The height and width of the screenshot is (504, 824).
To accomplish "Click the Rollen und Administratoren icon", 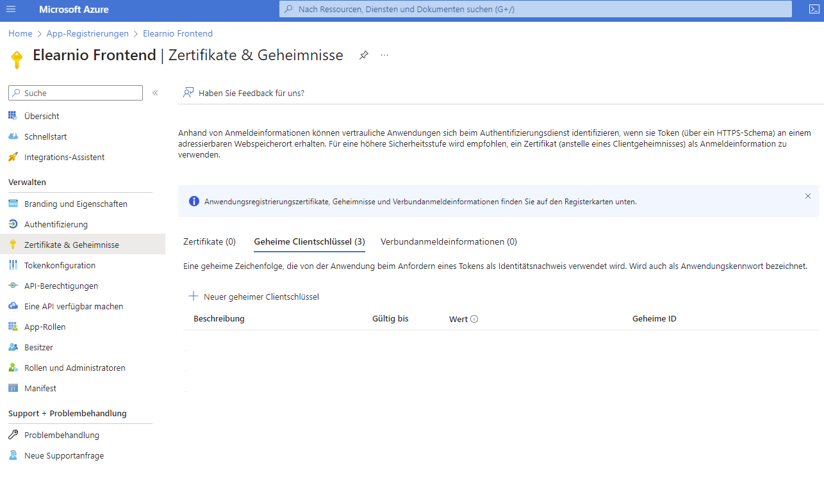I will coord(13,368).
